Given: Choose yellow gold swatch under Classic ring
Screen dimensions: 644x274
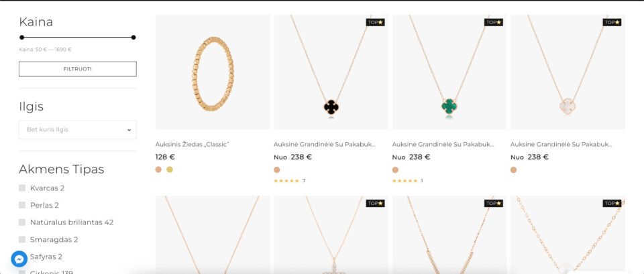Looking at the screenshot, I should click(x=170, y=169).
